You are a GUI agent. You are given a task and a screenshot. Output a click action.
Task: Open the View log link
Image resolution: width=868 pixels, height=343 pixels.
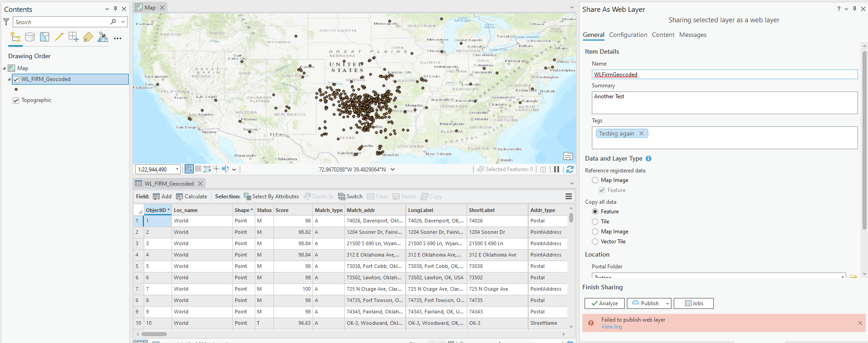click(611, 327)
